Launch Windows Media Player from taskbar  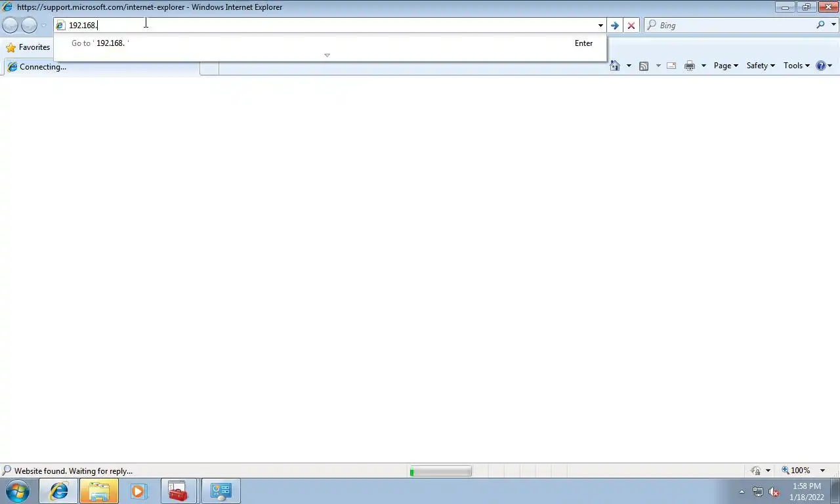pos(138,491)
